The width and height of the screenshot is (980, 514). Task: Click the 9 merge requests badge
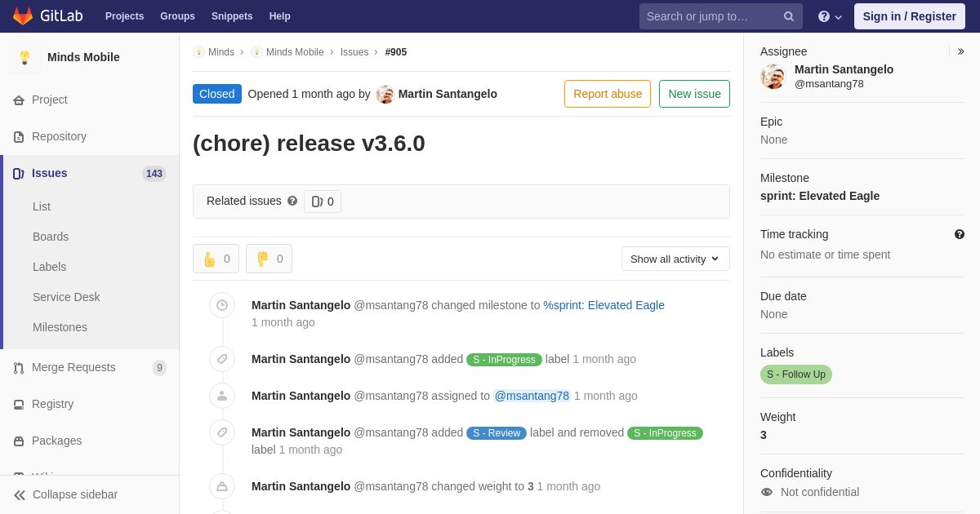(159, 368)
